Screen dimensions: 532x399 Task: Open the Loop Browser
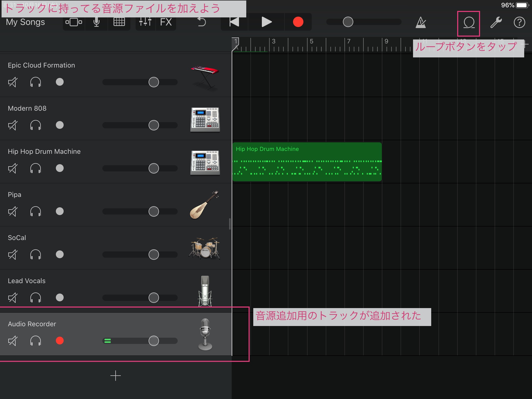(x=469, y=23)
